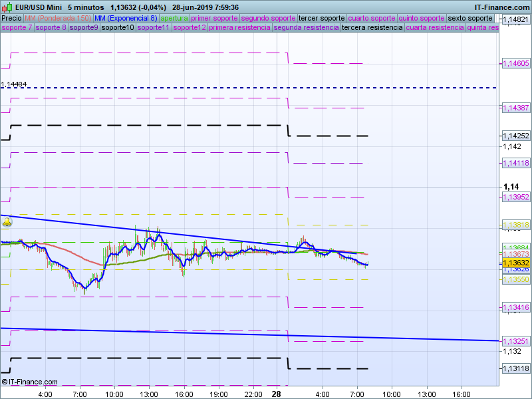This screenshot has height=399, width=532.
Task: Click the cuarta resistencia label
Action: tap(434, 28)
